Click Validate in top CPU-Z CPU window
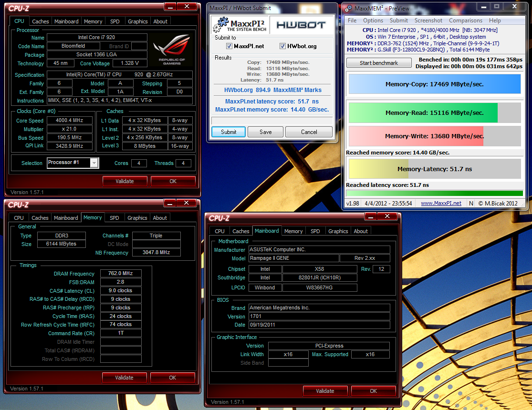 click(125, 181)
